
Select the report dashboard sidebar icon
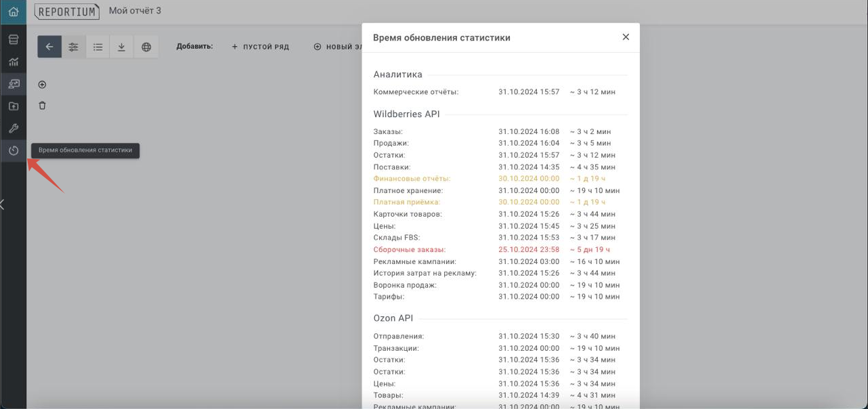coord(13,84)
